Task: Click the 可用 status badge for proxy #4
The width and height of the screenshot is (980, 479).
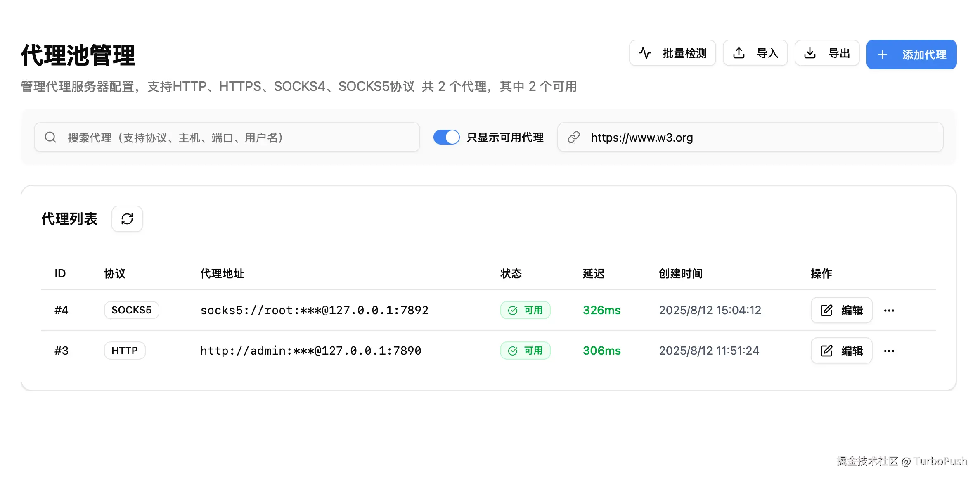Action: click(526, 310)
